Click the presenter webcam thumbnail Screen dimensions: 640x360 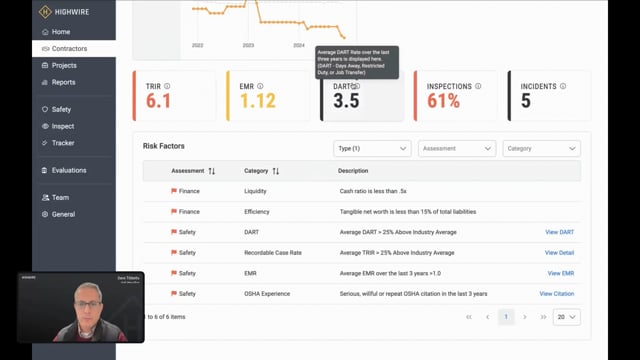pos(81,307)
